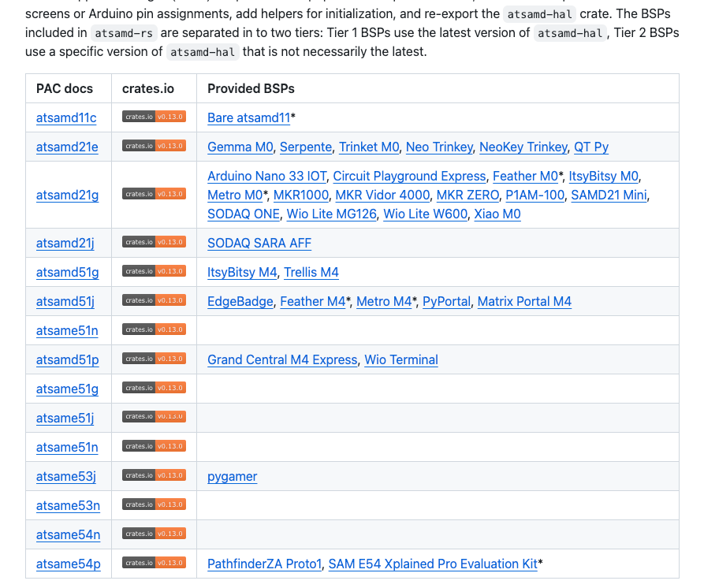Open the ItsyBitsy M0 link
The height and width of the screenshot is (588, 704).
[x=603, y=176]
